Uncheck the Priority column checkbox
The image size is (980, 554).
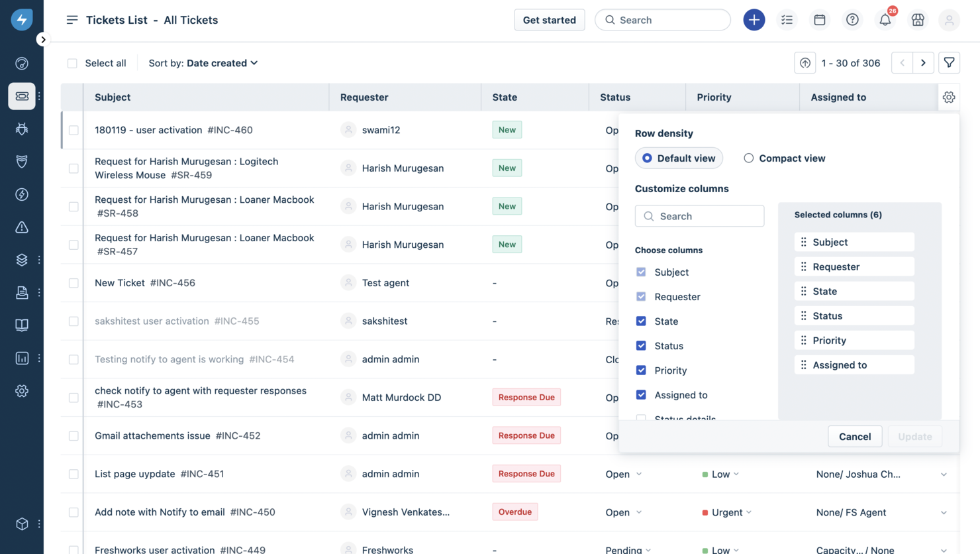(x=640, y=370)
